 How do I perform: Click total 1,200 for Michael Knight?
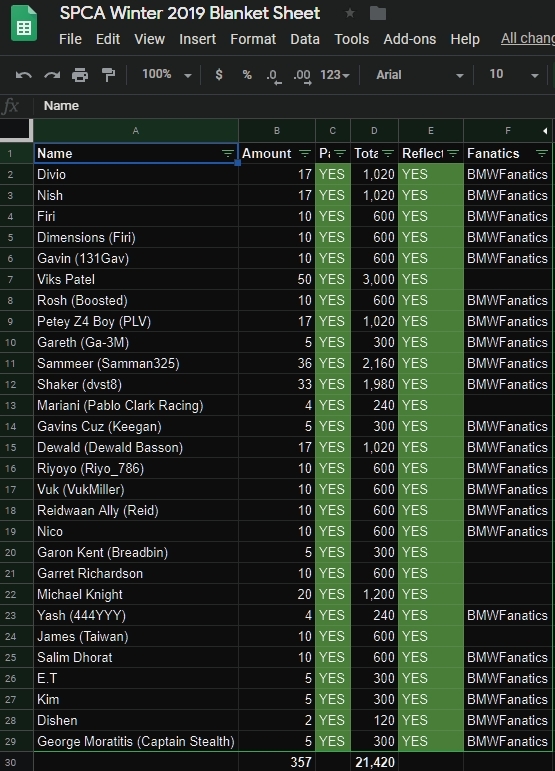374,594
